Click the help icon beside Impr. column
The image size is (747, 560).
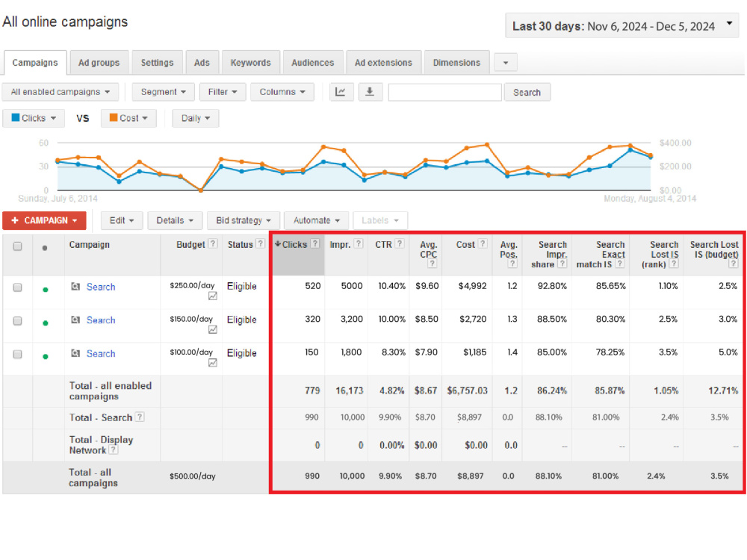(359, 243)
